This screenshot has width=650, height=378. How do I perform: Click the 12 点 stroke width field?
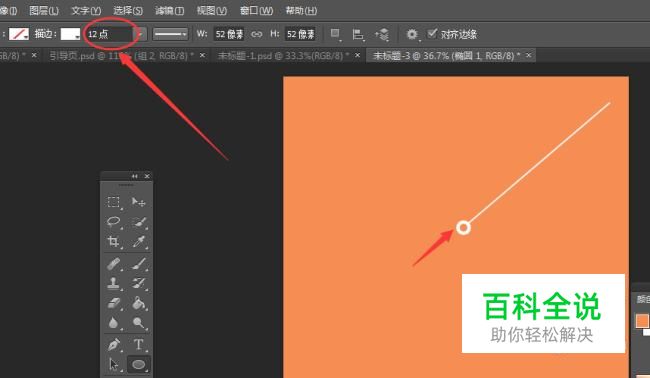pos(110,34)
